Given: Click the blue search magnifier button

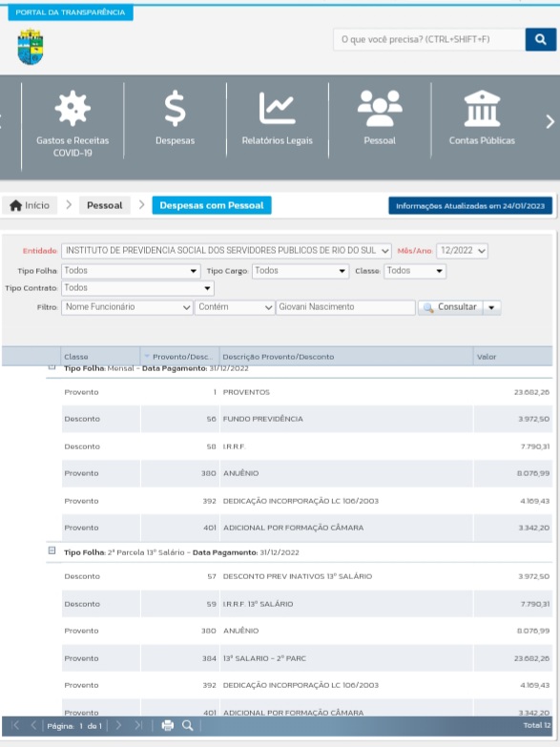Looking at the screenshot, I should 541,39.
